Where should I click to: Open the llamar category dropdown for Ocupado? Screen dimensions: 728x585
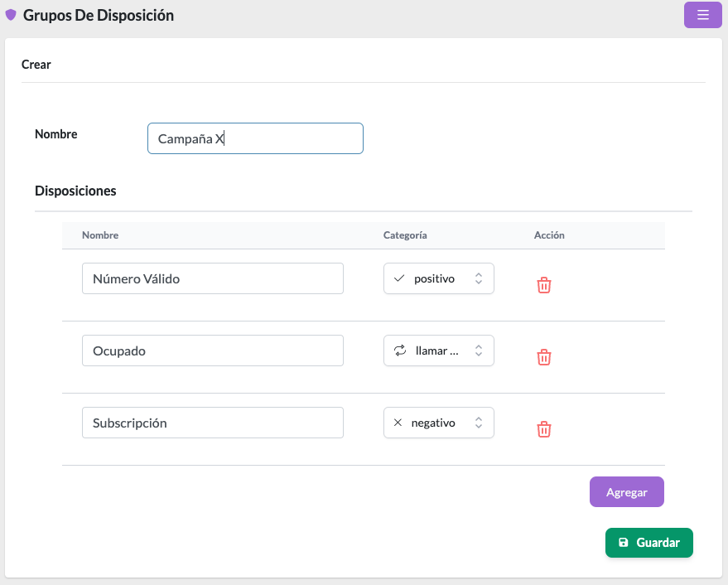[x=439, y=351]
